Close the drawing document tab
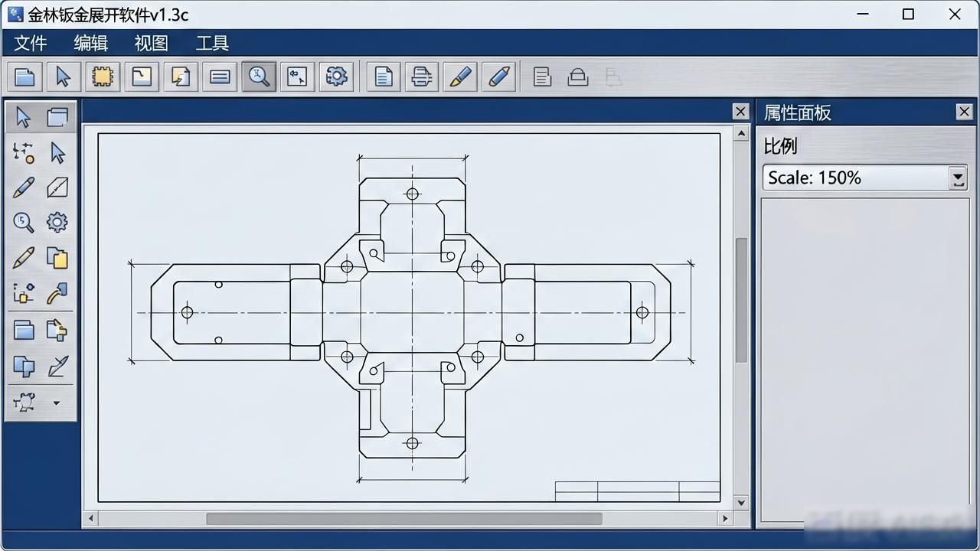Viewport: 980px width, 551px height. click(x=740, y=112)
